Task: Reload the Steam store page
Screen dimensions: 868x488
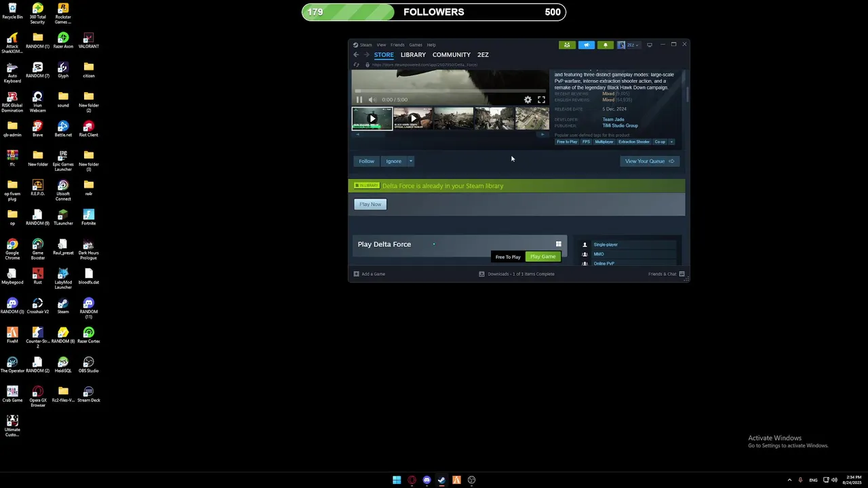Action: (356, 65)
